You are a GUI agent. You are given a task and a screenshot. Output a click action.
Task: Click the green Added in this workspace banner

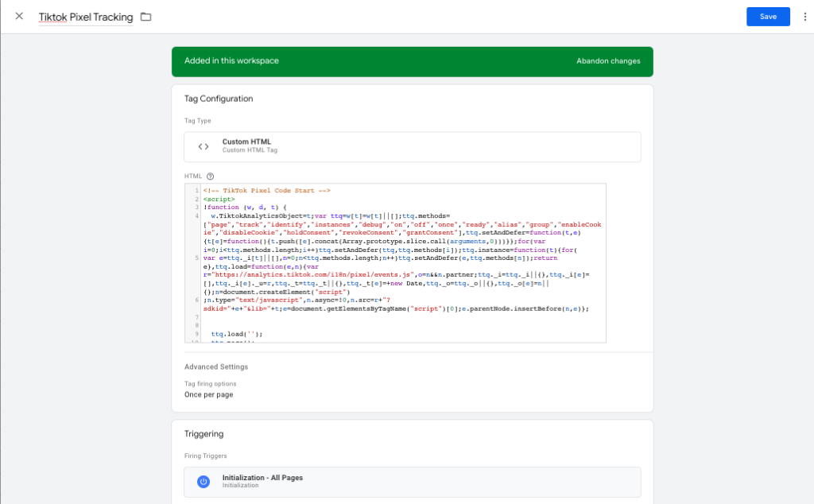pyautogui.click(x=358, y=61)
